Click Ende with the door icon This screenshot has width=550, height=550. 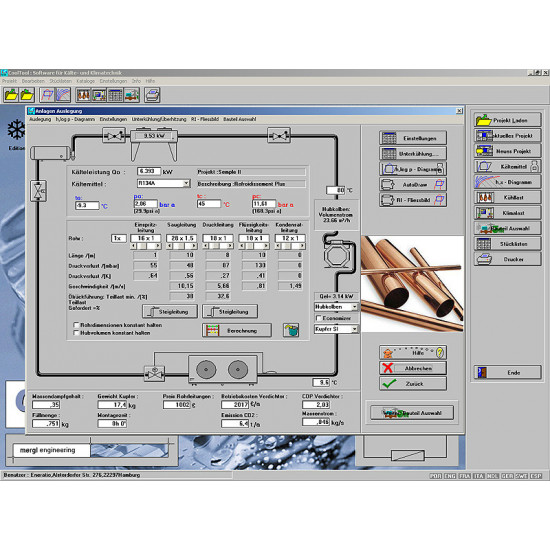click(x=507, y=372)
